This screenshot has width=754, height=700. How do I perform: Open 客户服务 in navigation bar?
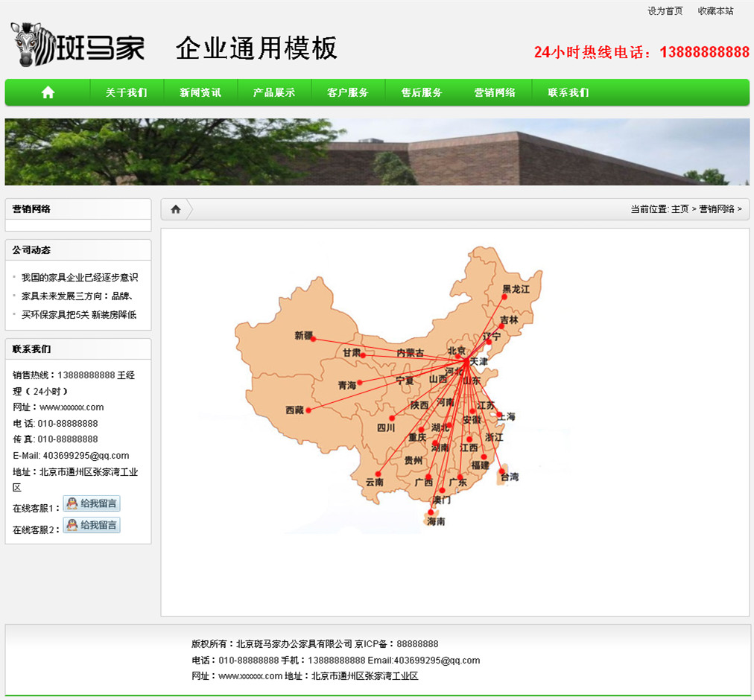[347, 92]
